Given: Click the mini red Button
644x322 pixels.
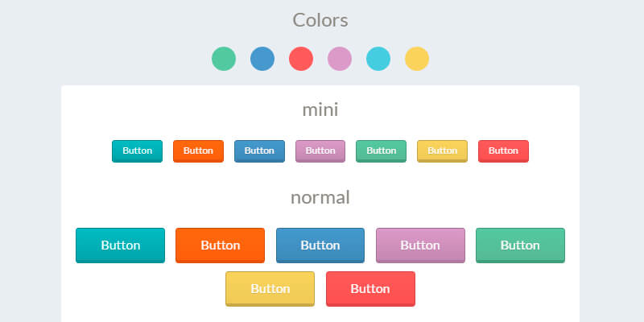Looking at the screenshot, I should coord(503,151).
